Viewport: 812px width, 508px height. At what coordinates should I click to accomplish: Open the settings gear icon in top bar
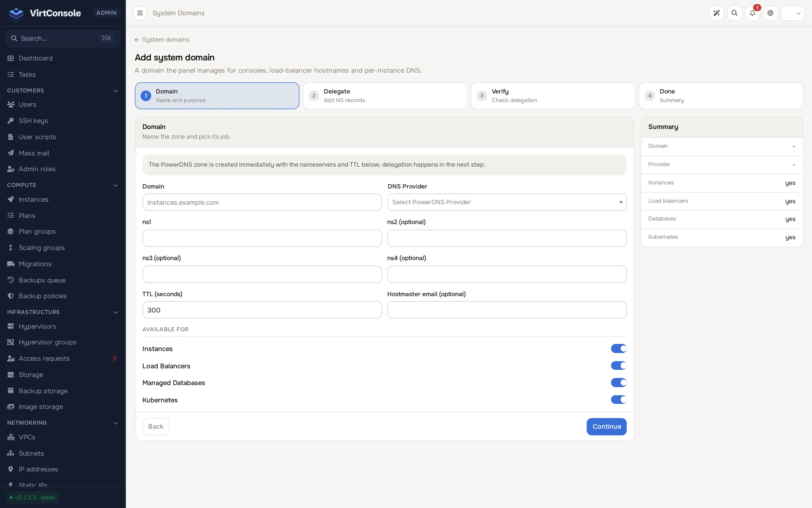(770, 13)
